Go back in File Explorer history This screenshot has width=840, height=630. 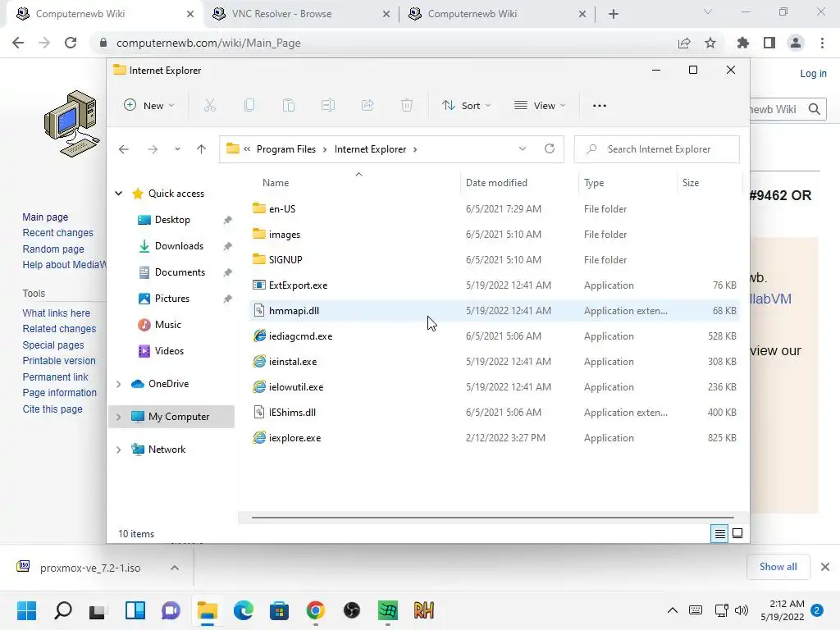click(124, 149)
